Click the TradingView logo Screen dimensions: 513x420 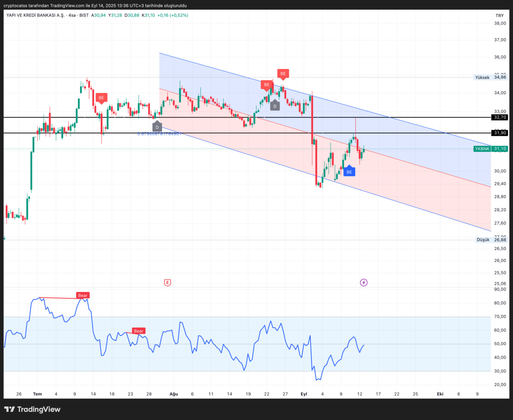click(32, 409)
